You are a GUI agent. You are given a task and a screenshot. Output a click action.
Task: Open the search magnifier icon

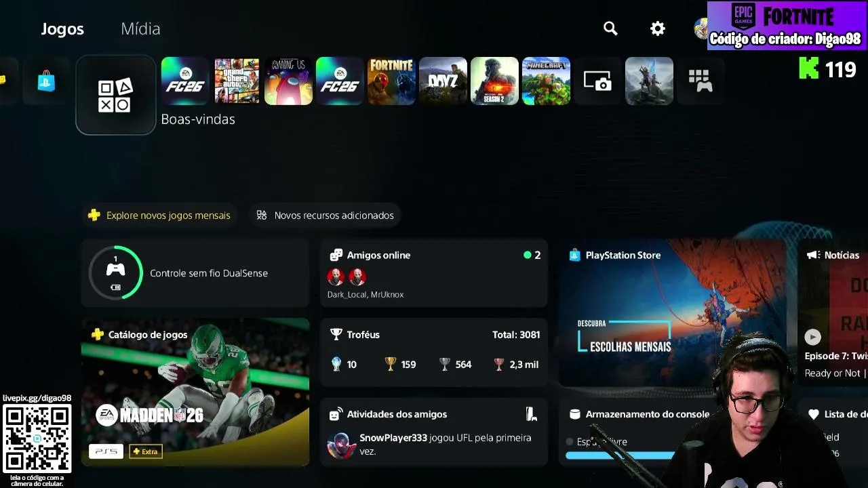tap(610, 28)
